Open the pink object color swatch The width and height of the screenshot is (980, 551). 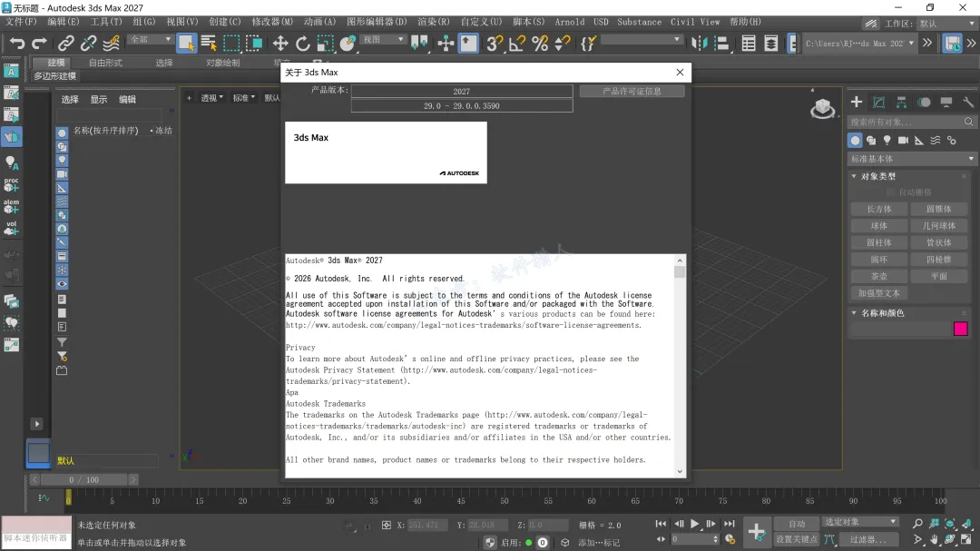tap(961, 329)
